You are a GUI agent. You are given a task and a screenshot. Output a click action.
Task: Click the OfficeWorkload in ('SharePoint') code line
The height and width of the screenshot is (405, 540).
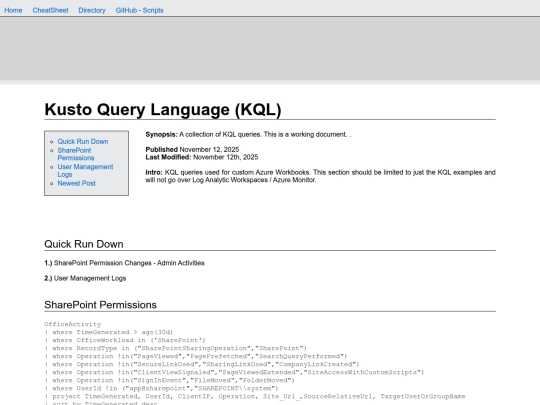(x=125, y=340)
